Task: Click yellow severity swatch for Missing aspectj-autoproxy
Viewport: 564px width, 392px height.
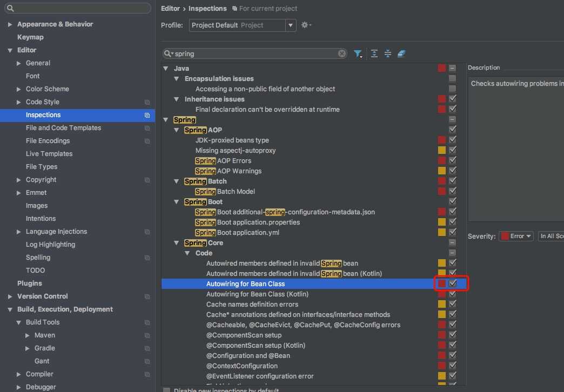Action: (442, 150)
